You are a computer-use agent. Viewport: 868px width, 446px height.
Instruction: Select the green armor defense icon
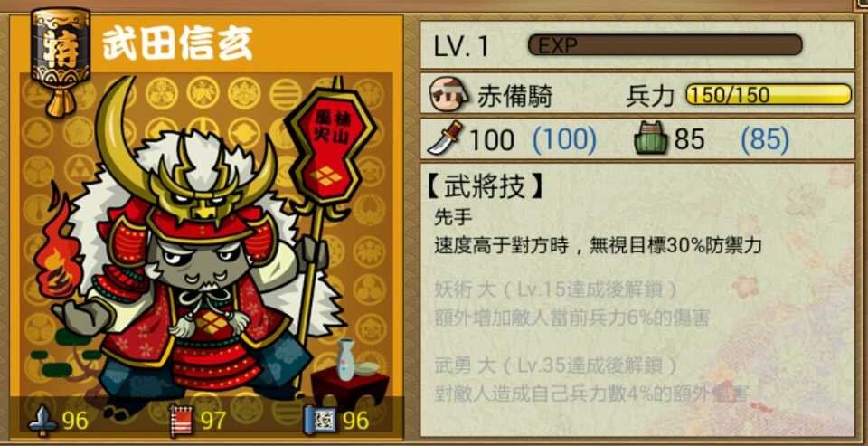coord(652,139)
